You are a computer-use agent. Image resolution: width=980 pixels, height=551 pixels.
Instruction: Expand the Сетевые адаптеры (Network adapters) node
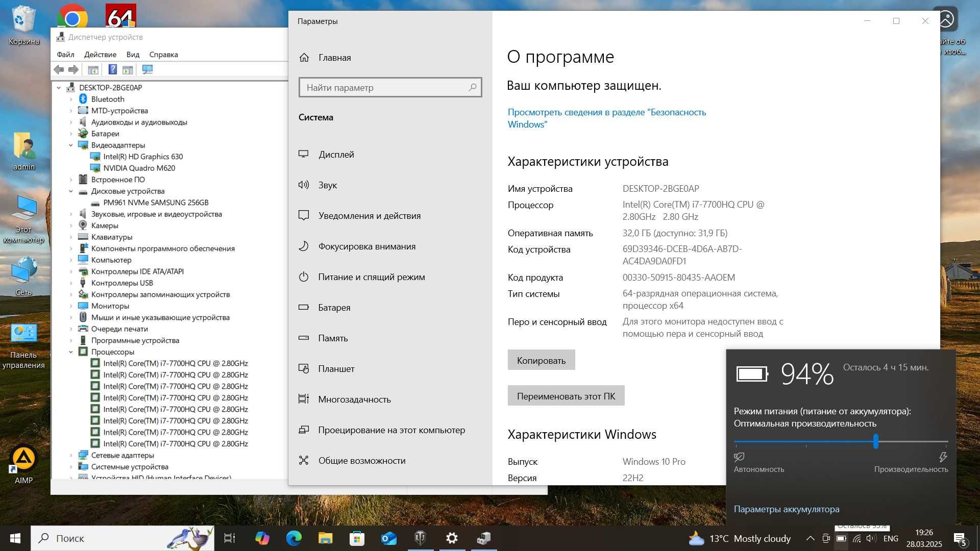pyautogui.click(x=71, y=455)
